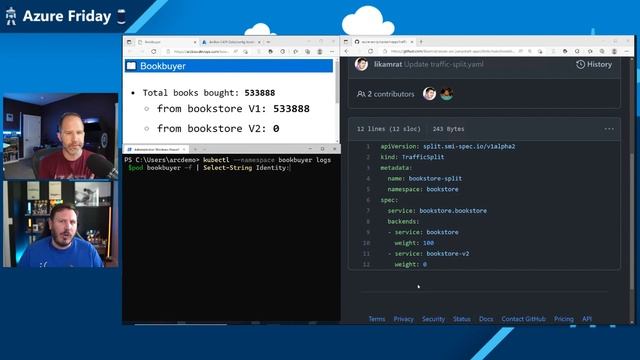This screenshot has width=640, height=360.
Task: Open the Security footer link
Action: pyautogui.click(x=433, y=319)
